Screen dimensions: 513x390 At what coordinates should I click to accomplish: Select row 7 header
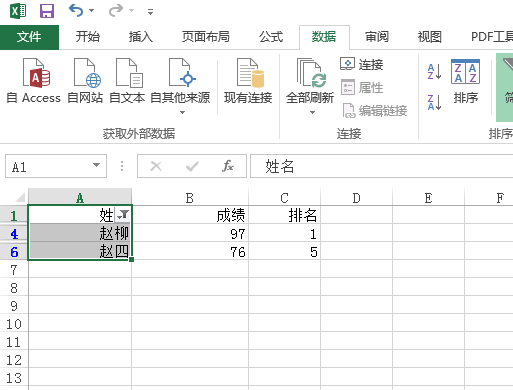14,269
